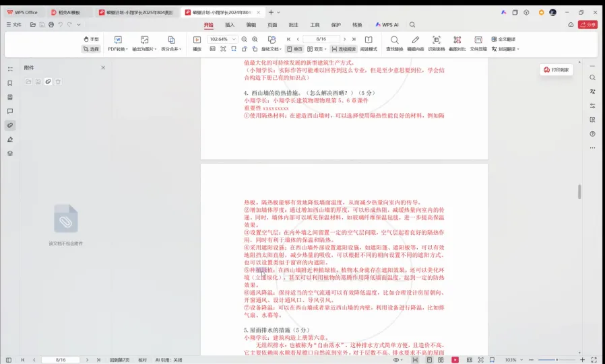Click the red 分享 share button
Image resolution: width=605 pixels, height=364 pixels.
[x=587, y=25]
